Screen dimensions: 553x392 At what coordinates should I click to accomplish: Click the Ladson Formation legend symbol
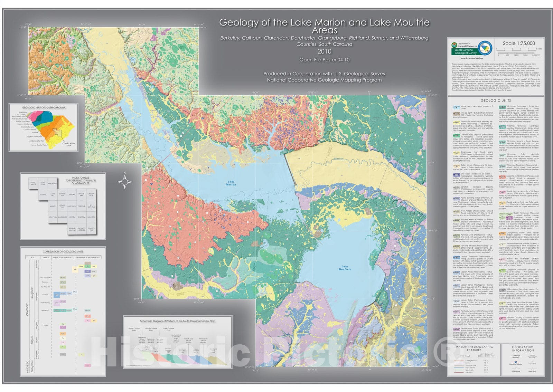[x=457, y=258]
